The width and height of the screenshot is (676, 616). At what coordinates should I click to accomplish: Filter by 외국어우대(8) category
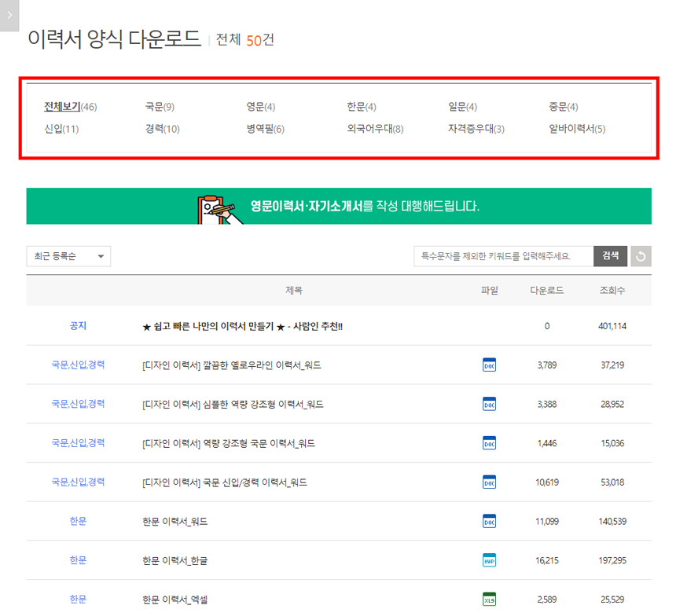click(375, 128)
